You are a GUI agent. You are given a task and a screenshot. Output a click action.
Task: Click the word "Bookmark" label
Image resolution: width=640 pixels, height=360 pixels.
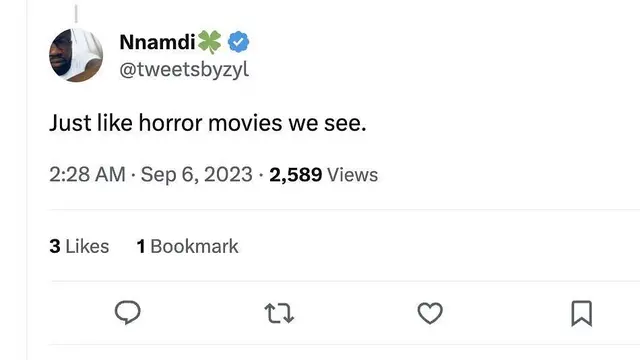[194, 246]
